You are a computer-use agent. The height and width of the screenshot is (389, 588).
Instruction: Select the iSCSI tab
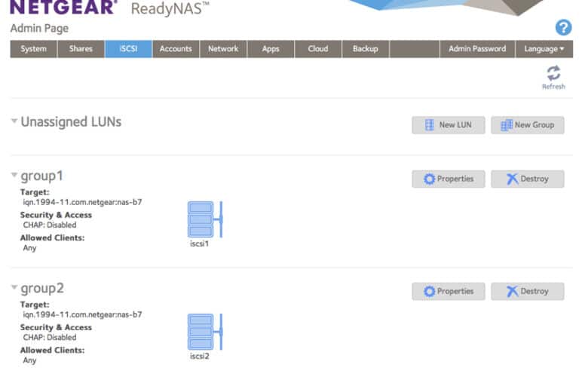(128, 49)
